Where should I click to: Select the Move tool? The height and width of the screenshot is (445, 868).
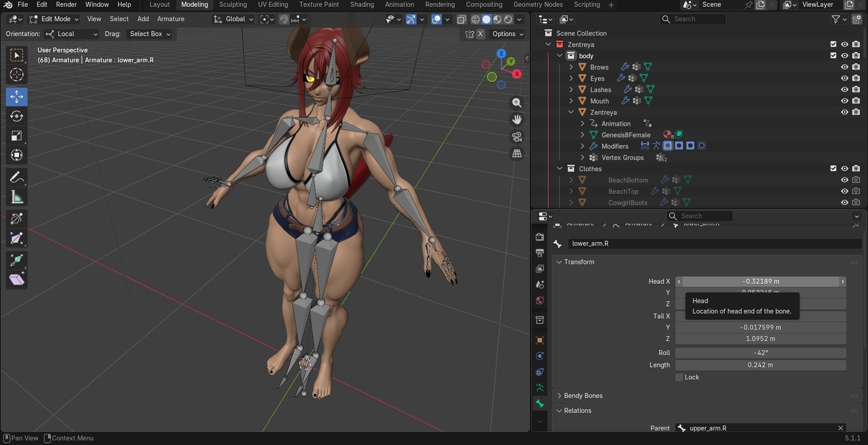(x=17, y=97)
